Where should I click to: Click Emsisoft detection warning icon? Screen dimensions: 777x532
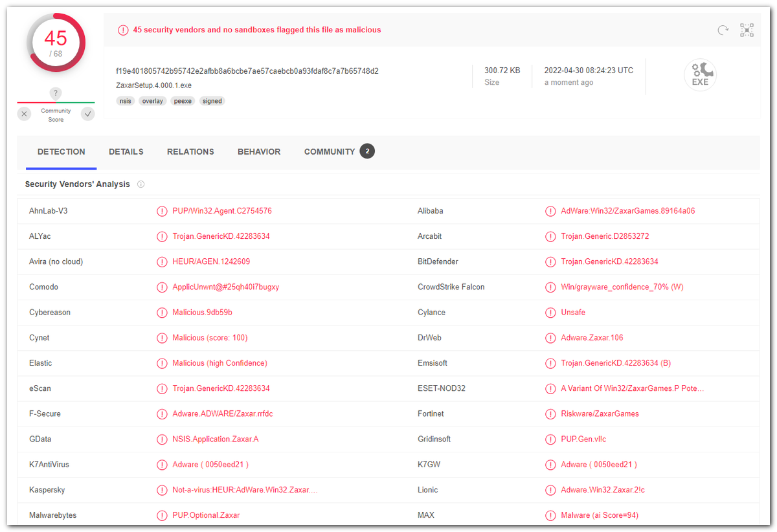tap(550, 363)
